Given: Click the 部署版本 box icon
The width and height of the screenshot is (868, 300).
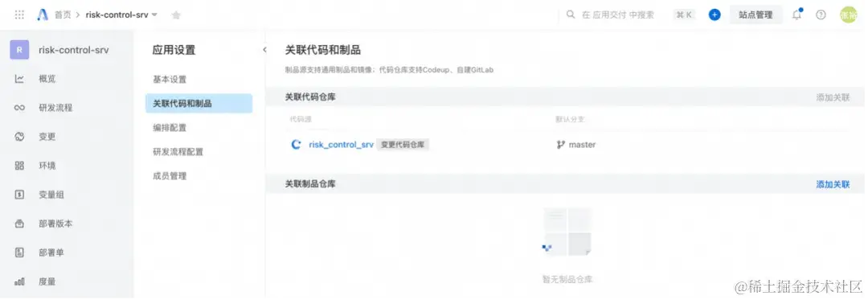Looking at the screenshot, I should (19, 224).
